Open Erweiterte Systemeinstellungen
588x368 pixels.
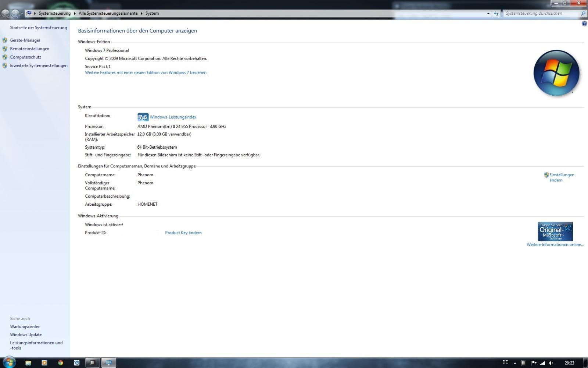point(39,66)
